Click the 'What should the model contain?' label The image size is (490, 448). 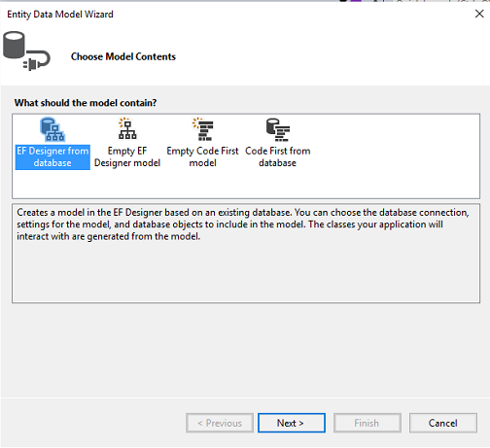pos(86,103)
